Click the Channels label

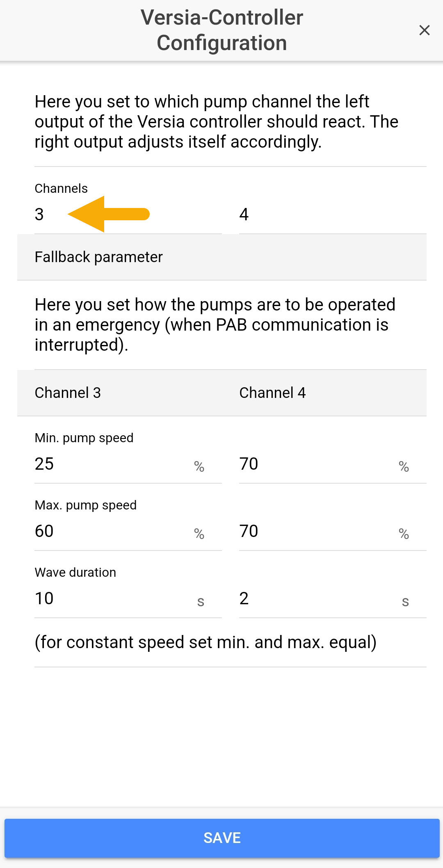[x=61, y=189]
